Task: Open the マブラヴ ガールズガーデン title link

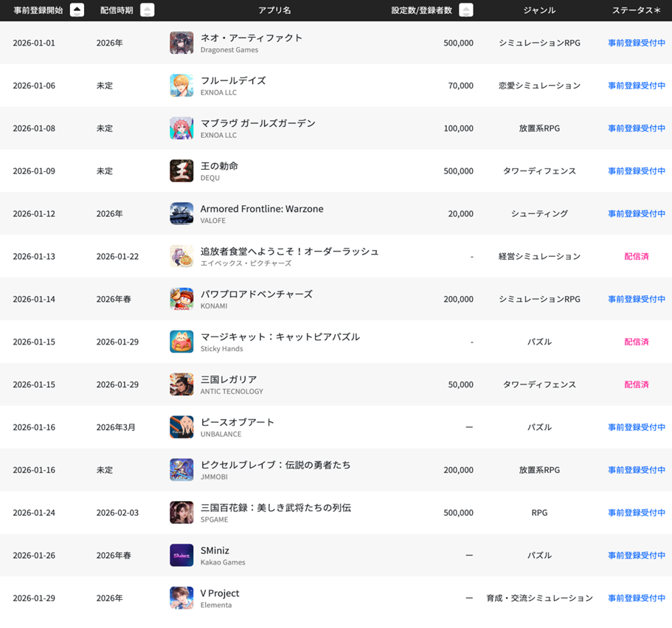Action: point(257,123)
